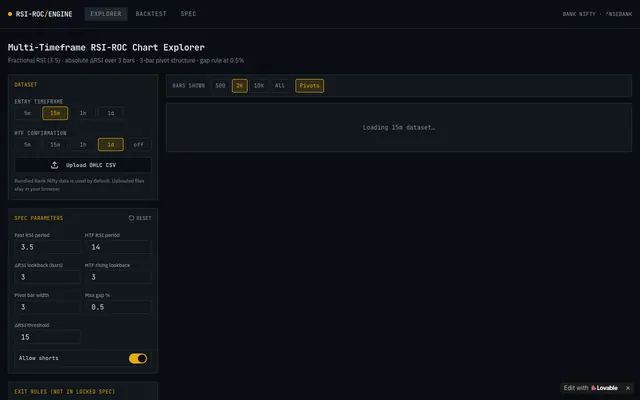640x400 pixels.
Task: Click the EXIT RULES section header
Action: tap(64, 391)
